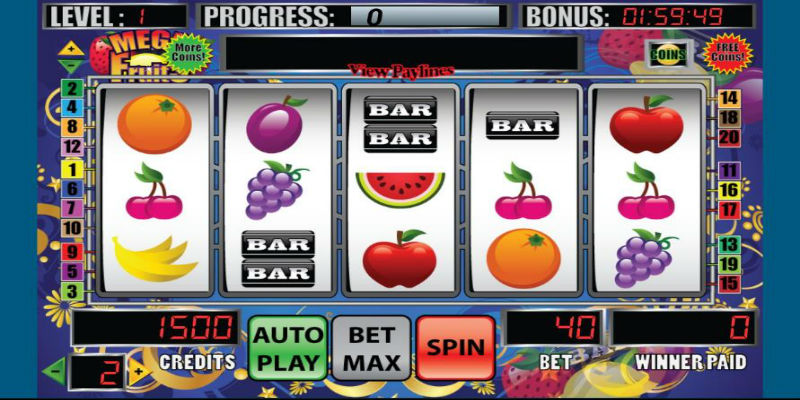Start AUTO PLAY mode
This screenshot has height=400, width=800.
(x=288, y=348)
